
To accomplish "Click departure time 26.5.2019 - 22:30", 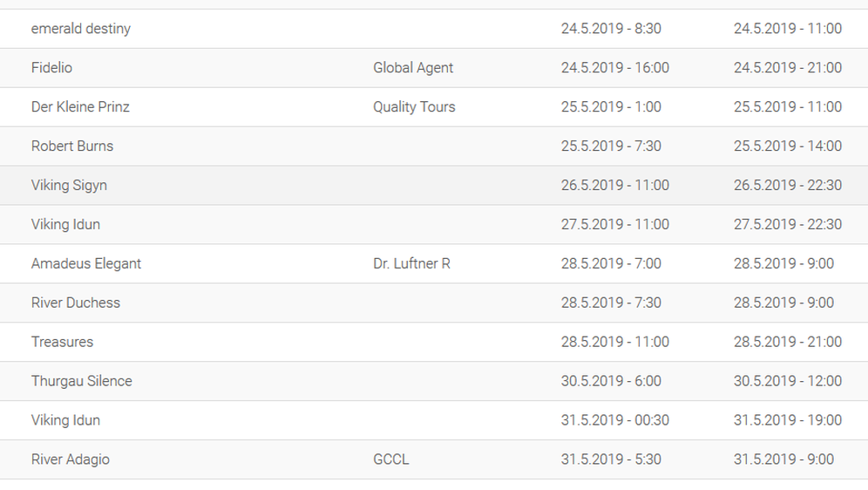I will [788, 186].
